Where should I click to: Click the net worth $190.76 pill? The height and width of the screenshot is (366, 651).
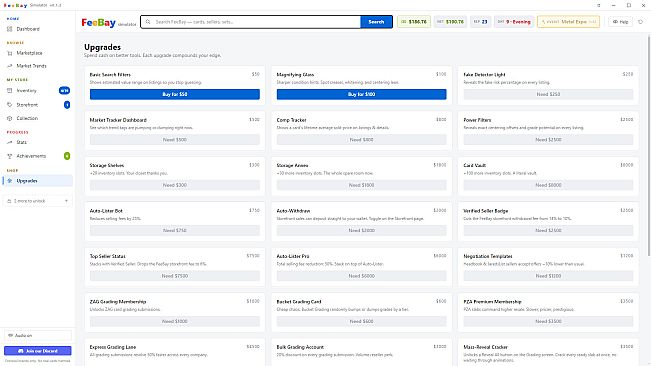coord(450,22)
